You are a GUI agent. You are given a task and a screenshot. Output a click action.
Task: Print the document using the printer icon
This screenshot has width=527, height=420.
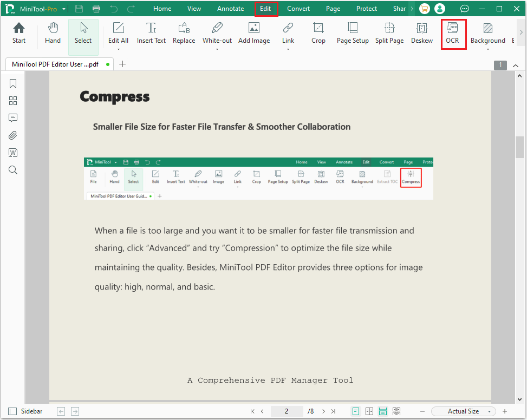coord(96,9)
